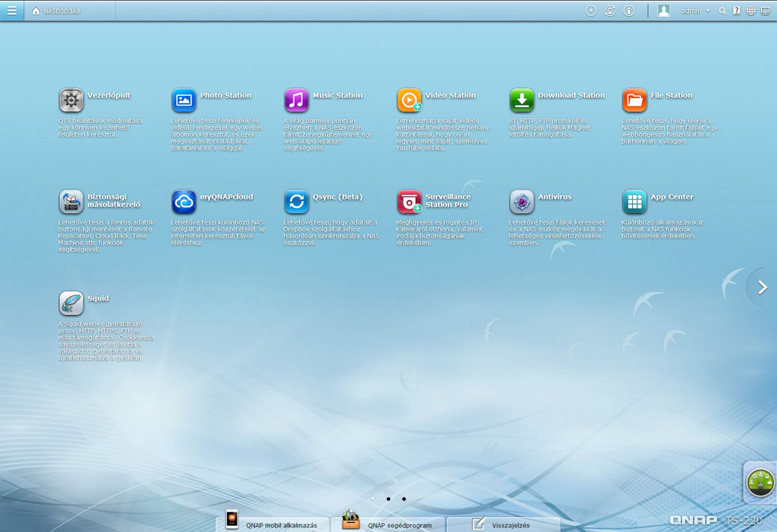This screenshot has height=532, width=777.
Task: Click the myQNAPcloud label text
Action: click(x=226, y=197)
